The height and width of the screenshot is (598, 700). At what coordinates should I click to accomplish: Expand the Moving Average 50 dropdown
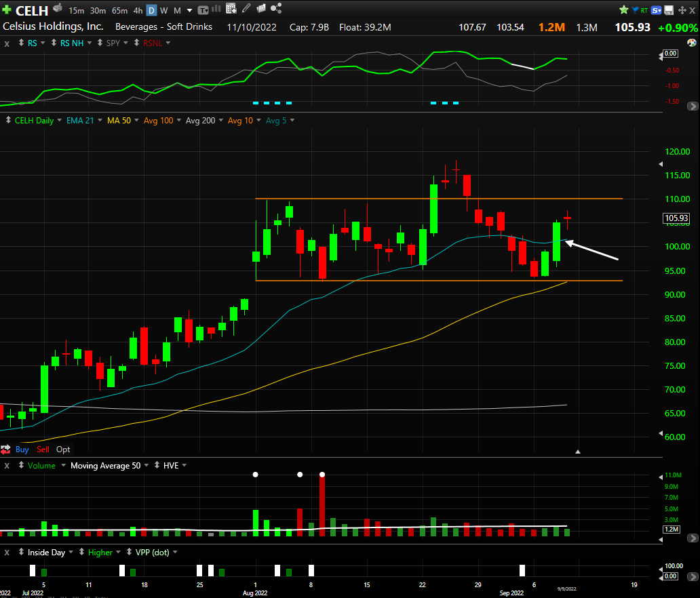point(147,465)
